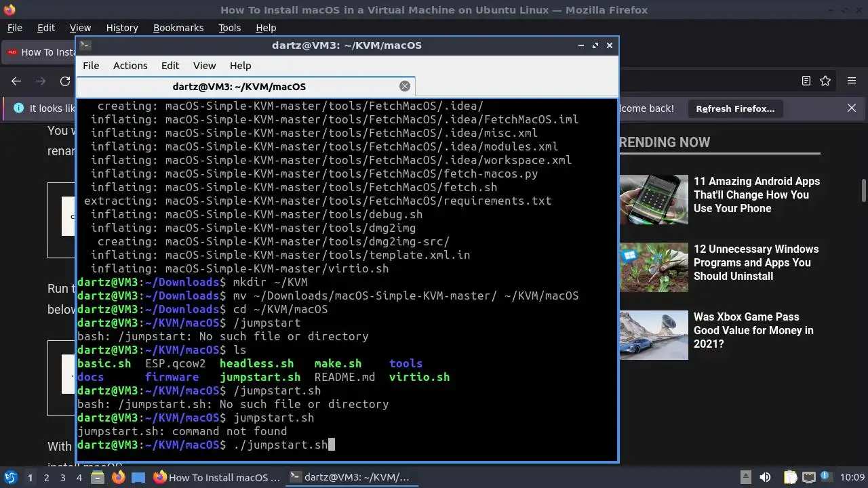Click the ./jumpstart.sh command at the prompt
Viewport: 868px width, 488px height.
click(280, 445)
